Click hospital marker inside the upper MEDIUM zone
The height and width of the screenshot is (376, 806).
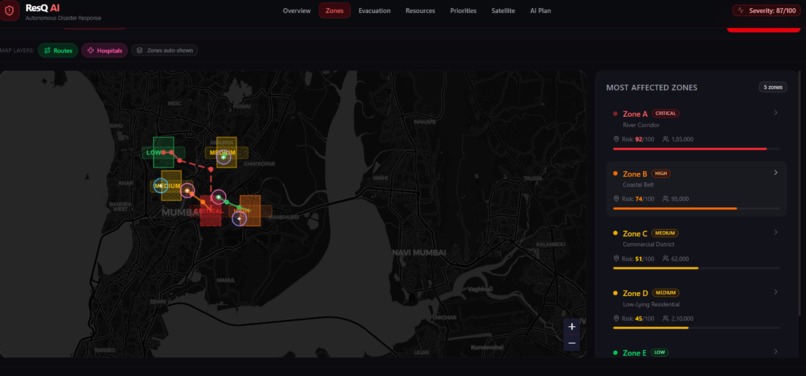click(x=223, y=157)
